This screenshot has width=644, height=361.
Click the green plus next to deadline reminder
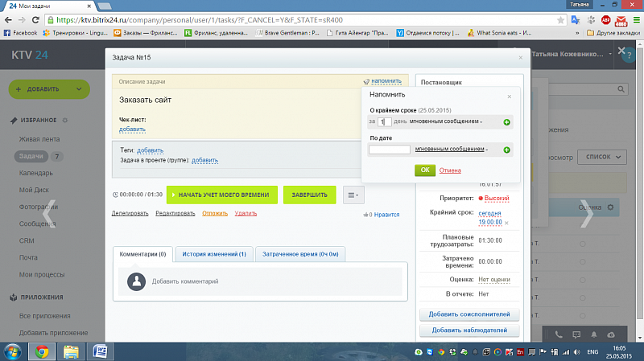[x=506, y=122]
